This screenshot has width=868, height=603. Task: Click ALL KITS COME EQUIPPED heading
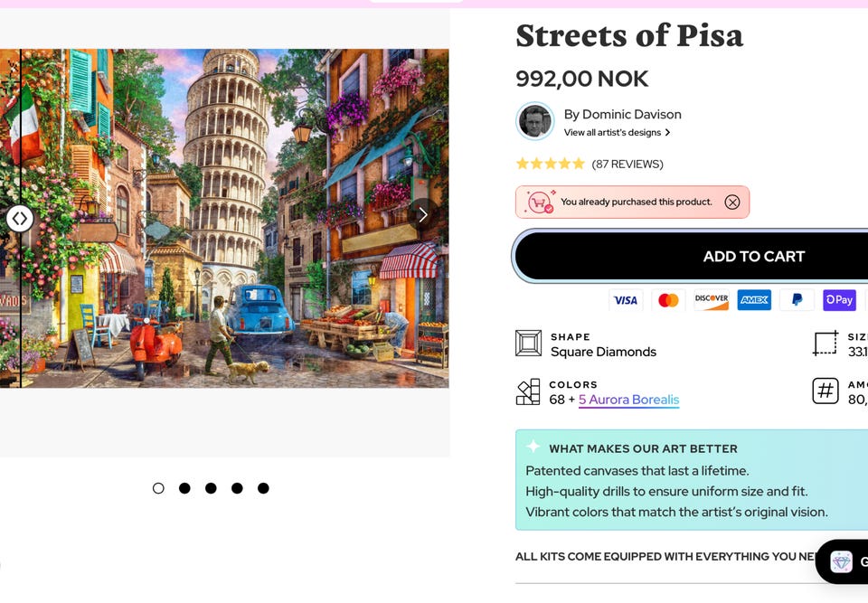(x=665, y=557)
